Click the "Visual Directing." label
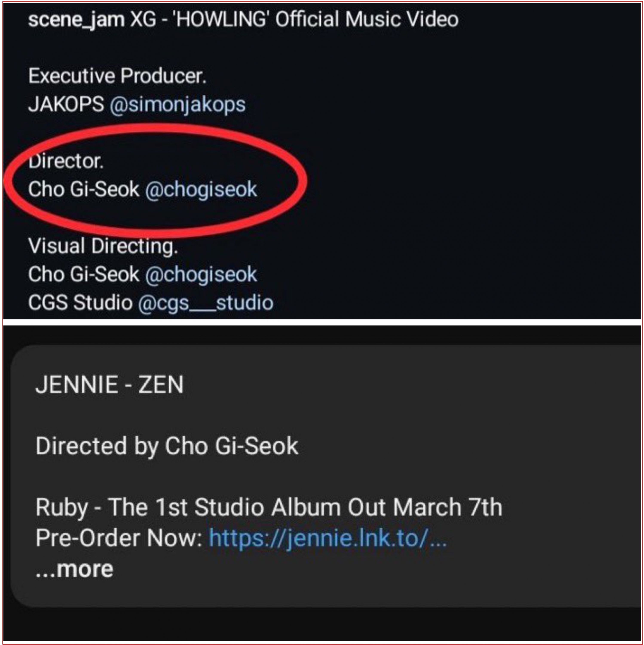This screenshot has width=644, height=645. coord(103,247)
